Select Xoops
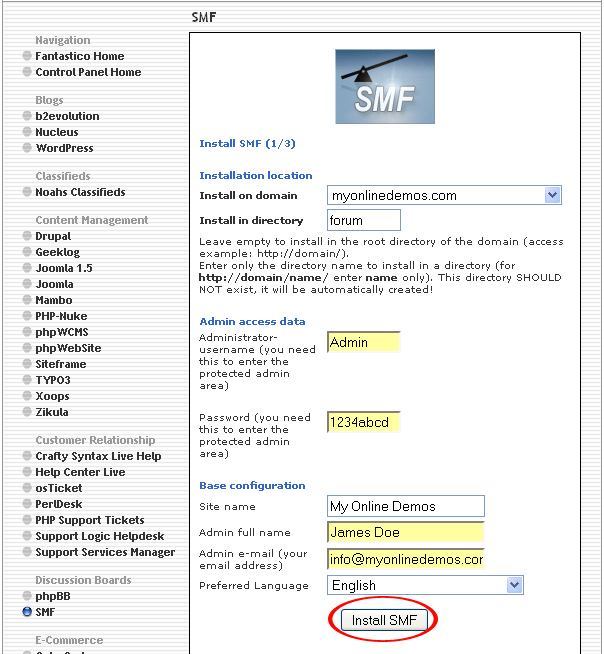The image size is (604, 654). [52, 396]
